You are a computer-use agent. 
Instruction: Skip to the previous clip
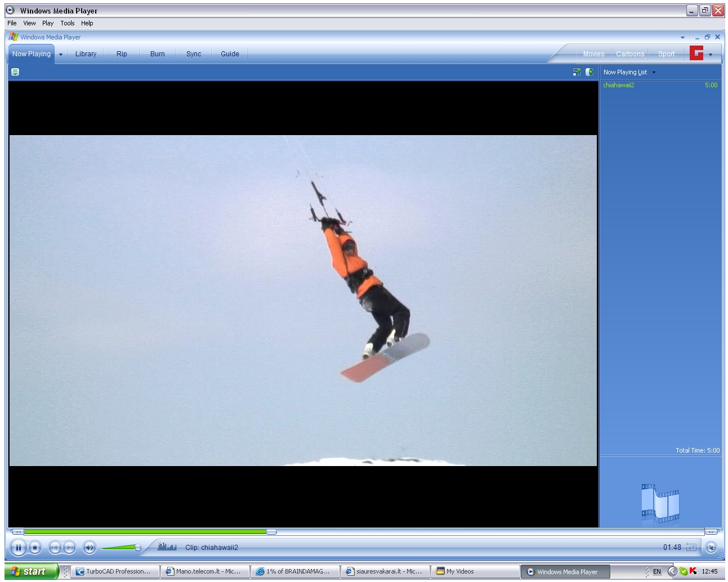(55, 547)
